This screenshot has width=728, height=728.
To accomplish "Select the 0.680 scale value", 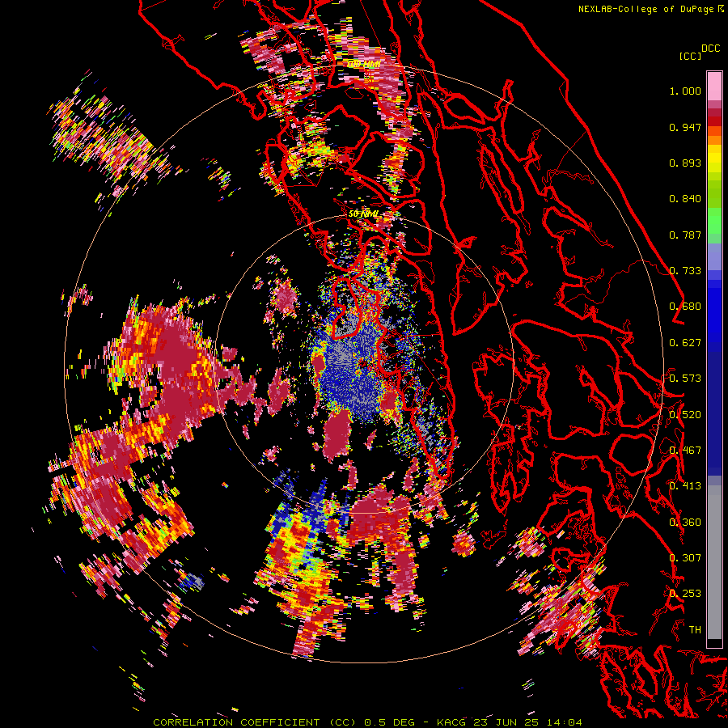I will (685, 307).
